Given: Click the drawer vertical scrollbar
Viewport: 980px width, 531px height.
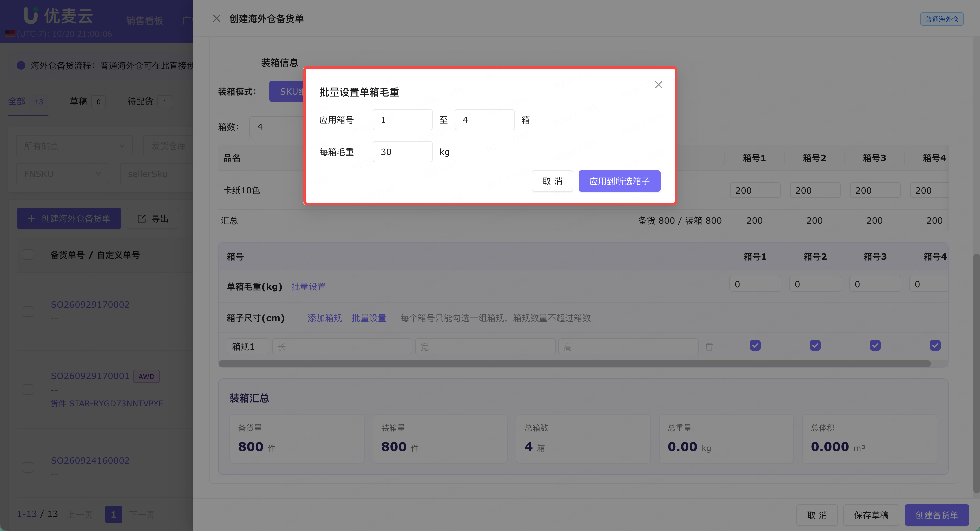Looking at the screenshot, I should 976,372.
